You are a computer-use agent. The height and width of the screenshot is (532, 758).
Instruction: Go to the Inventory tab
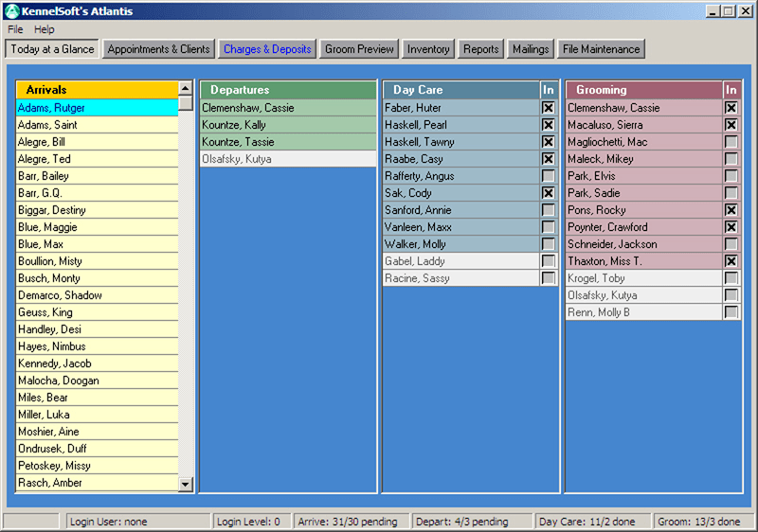pyautogui.click(x=428, y=49)
